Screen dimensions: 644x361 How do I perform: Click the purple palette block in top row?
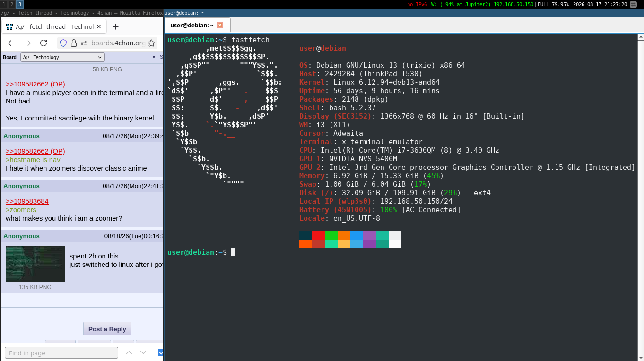pos(369,235)
